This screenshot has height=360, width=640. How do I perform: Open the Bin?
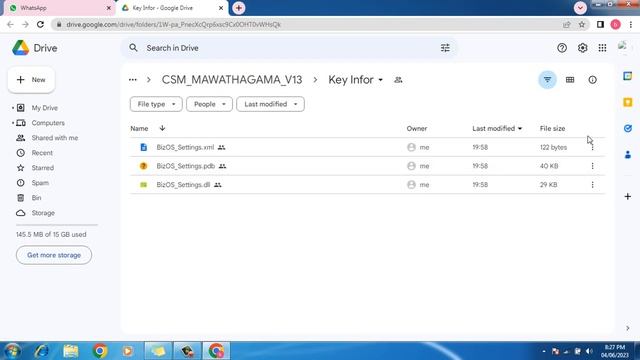(x=36, y=198)
